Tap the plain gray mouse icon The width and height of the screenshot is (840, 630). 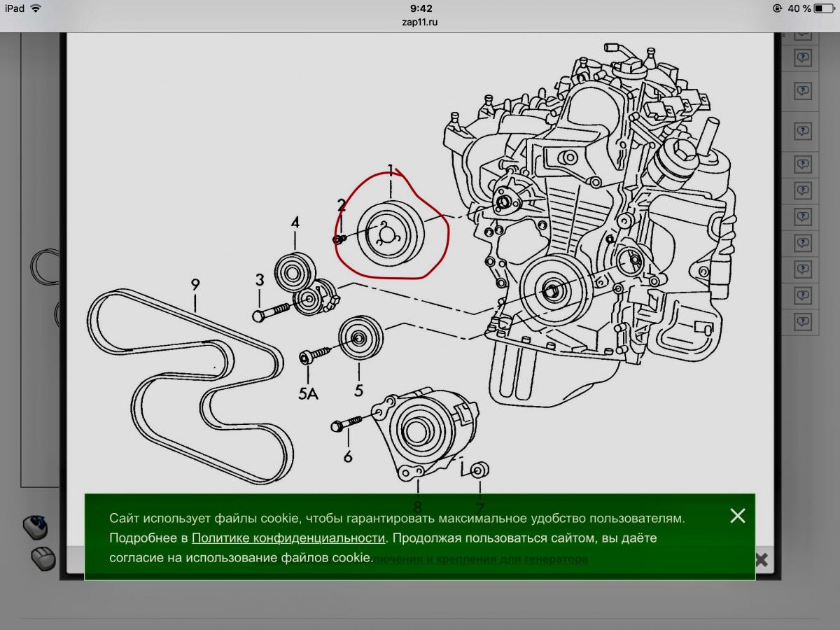[43, 559]
